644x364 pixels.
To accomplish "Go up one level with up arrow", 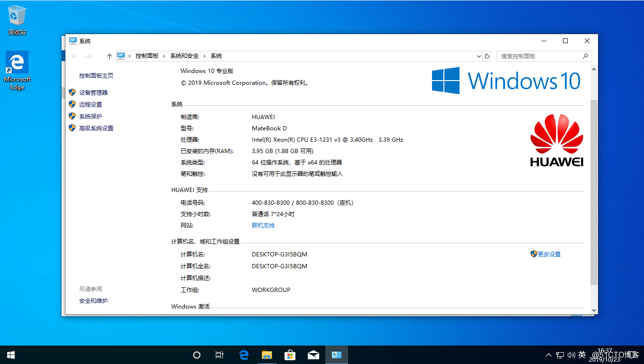I will 110,56.
